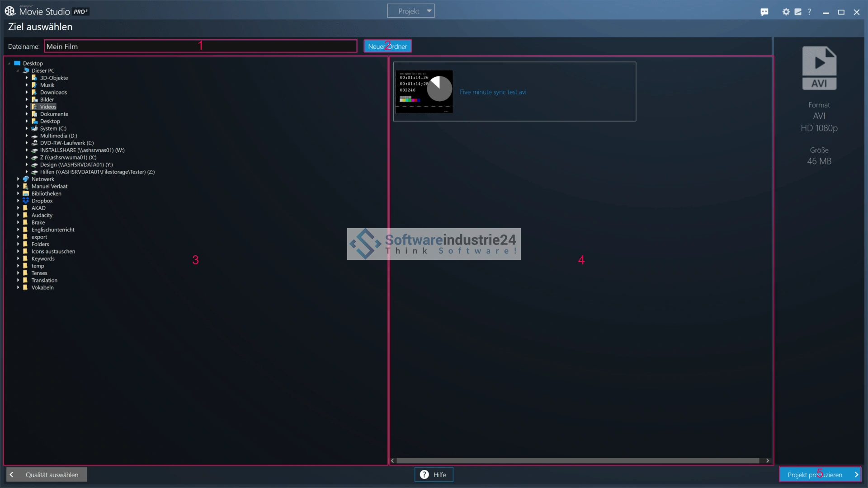Click the AVI format file icon

819,68
